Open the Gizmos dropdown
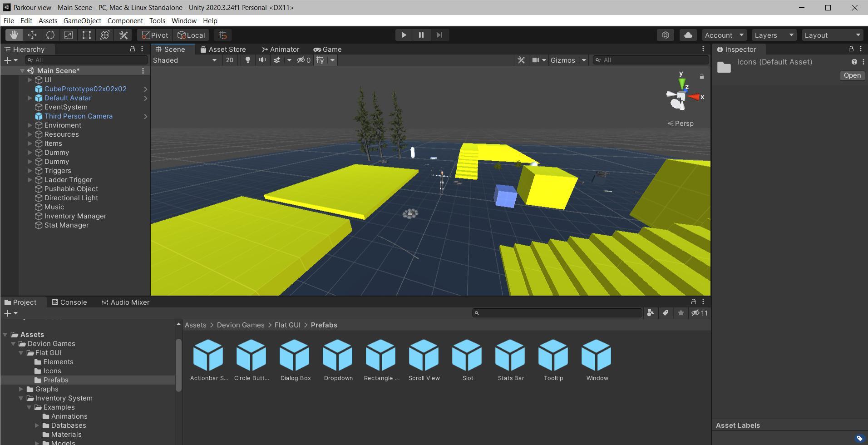Image resolution: width=868 pixels, height=445 pixels. 568,60
